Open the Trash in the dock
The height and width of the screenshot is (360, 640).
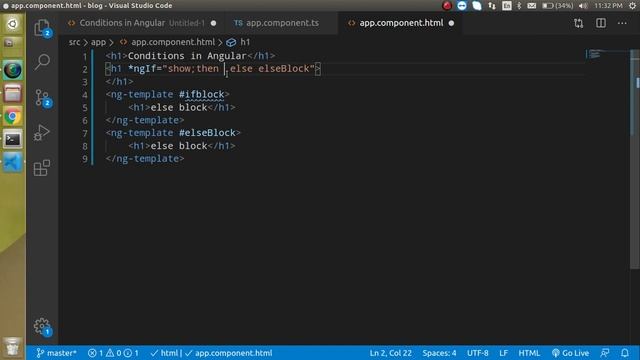pyautogui.click(x=13, y=348)
